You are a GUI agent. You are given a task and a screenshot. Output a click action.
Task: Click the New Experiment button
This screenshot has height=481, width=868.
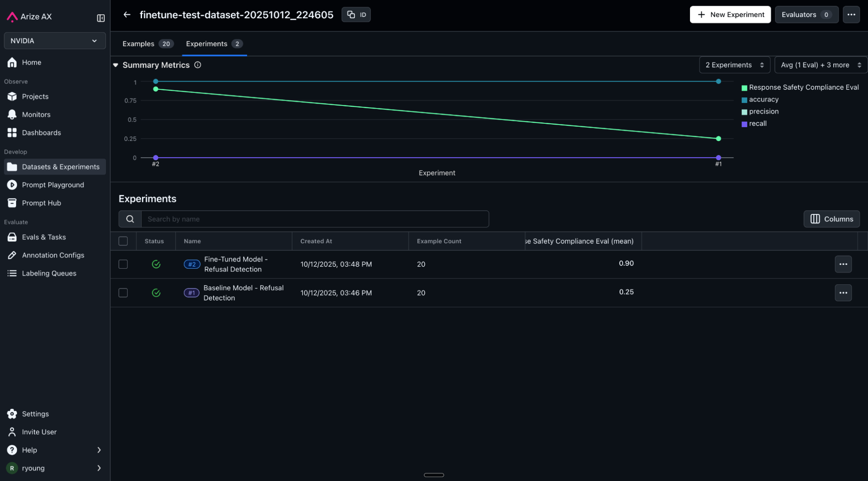click(730, 15)
